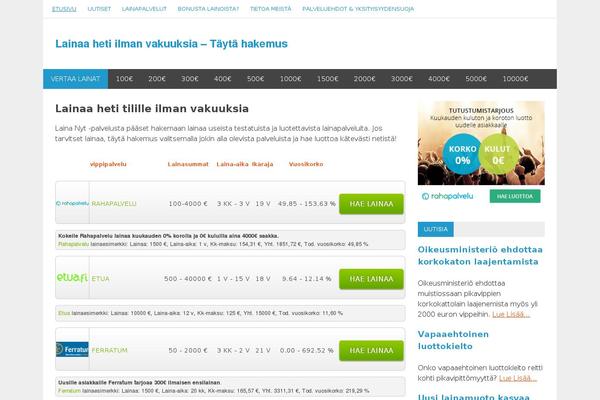Click the HAE LUOTTOA button
Image resolution: width=600 pixels, height=400 pixels.
515,196
